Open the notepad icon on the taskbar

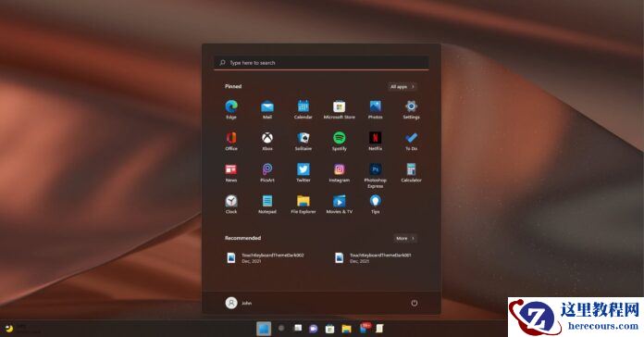pos(379,329)
